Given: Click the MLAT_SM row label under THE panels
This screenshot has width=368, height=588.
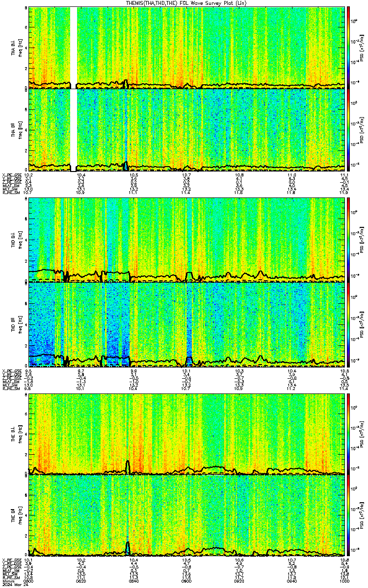Looking at the screenshot, I should tap(10, 571).
